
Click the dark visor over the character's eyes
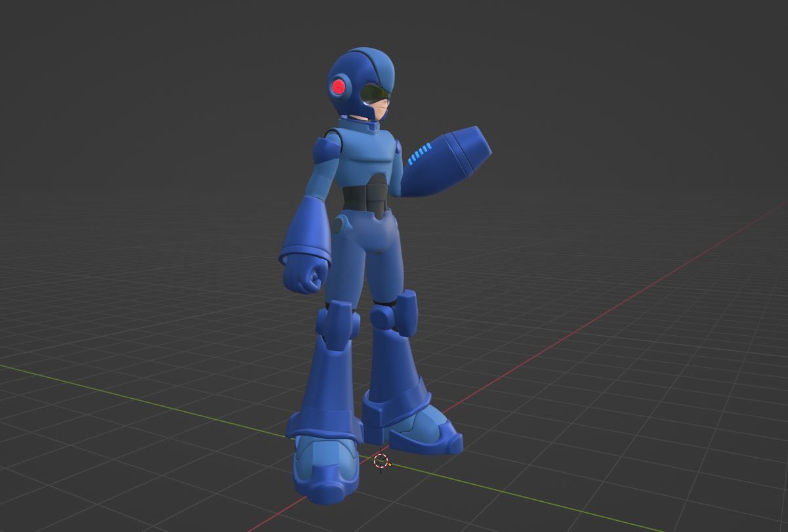click(x=375, y=94)
